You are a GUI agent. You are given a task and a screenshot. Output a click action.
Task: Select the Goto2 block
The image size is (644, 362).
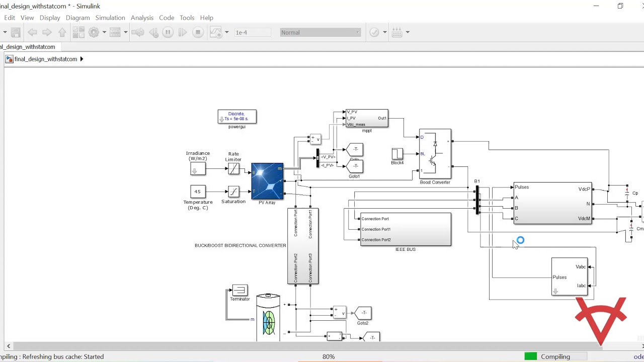pyautogui.click(x=363, y=313)
